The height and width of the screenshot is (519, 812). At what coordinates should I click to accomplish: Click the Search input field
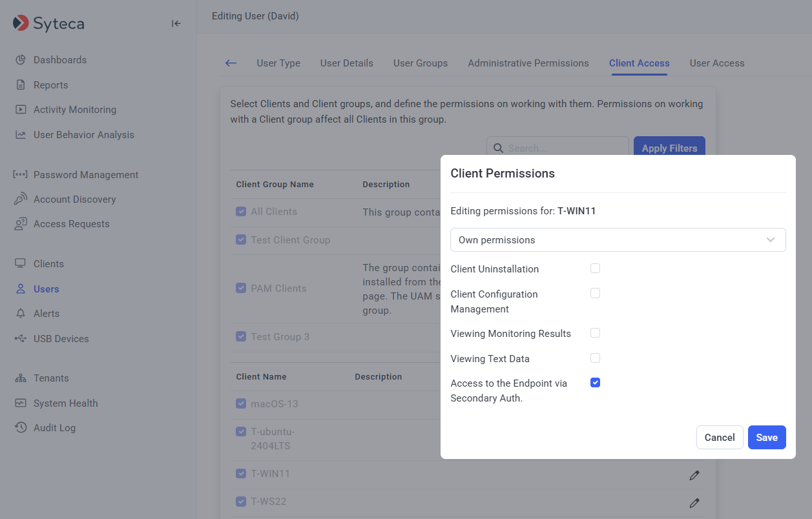(x=563, y=148)
